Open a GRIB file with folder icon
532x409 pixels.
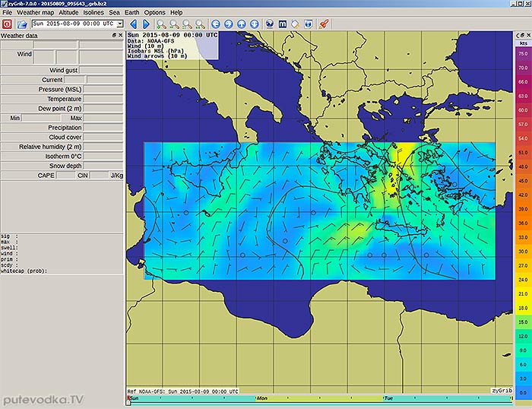click(22, 24)
